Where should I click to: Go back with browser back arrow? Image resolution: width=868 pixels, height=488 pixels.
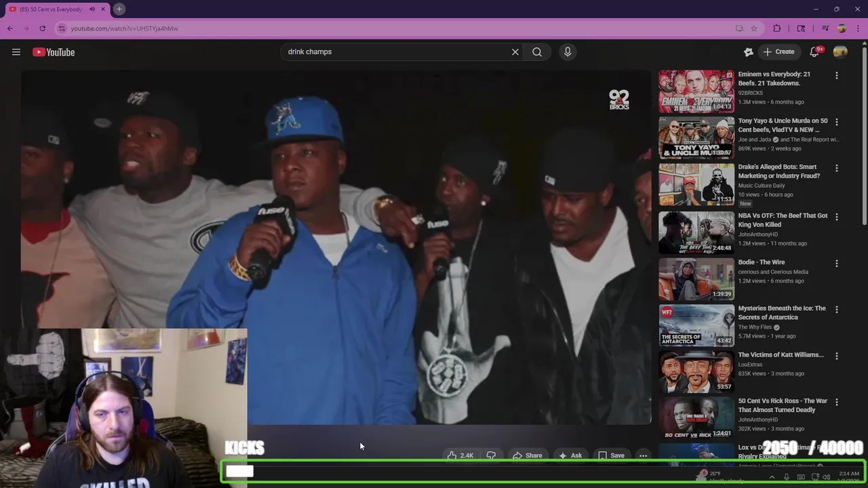point(9,28)
